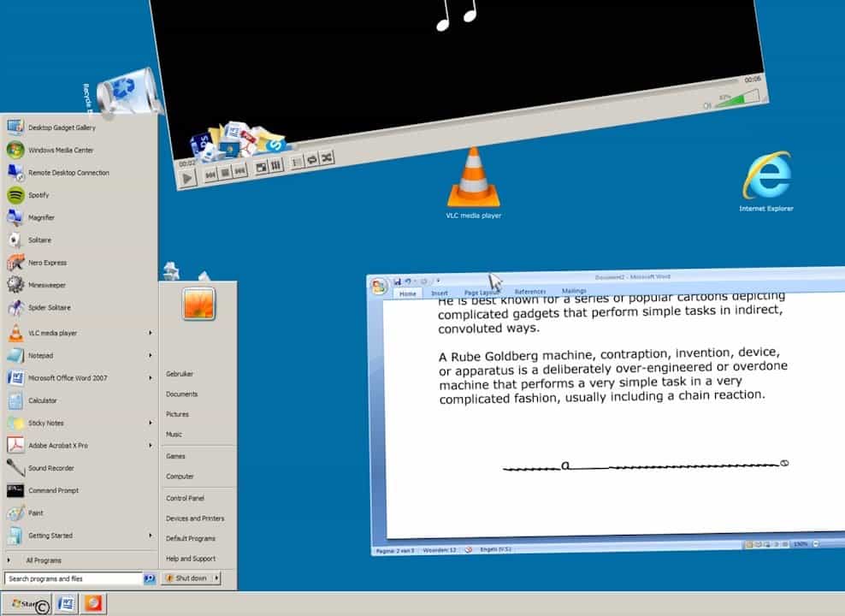
Task: Start Solitaire game
Action: pyautogui.click(x=80, y=240)
